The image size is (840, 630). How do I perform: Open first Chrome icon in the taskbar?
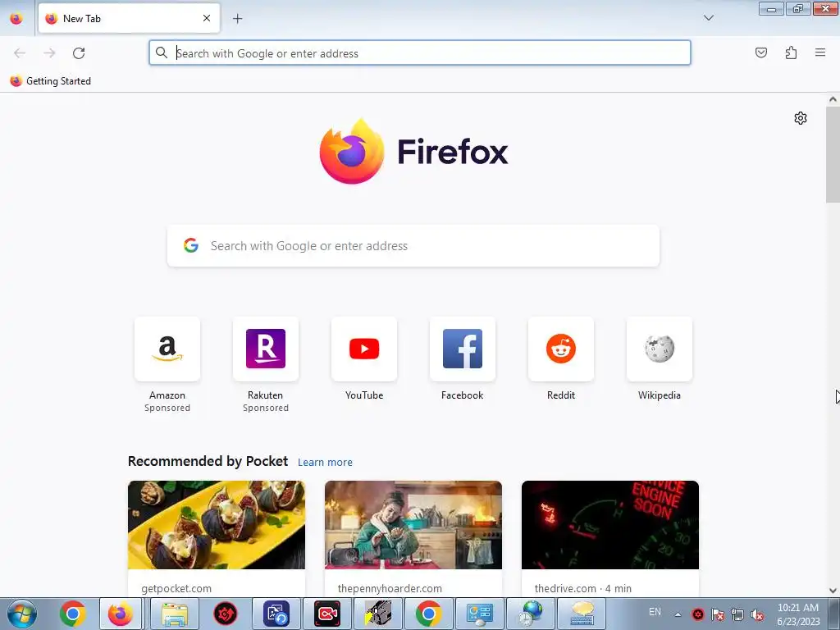[73, 614]
